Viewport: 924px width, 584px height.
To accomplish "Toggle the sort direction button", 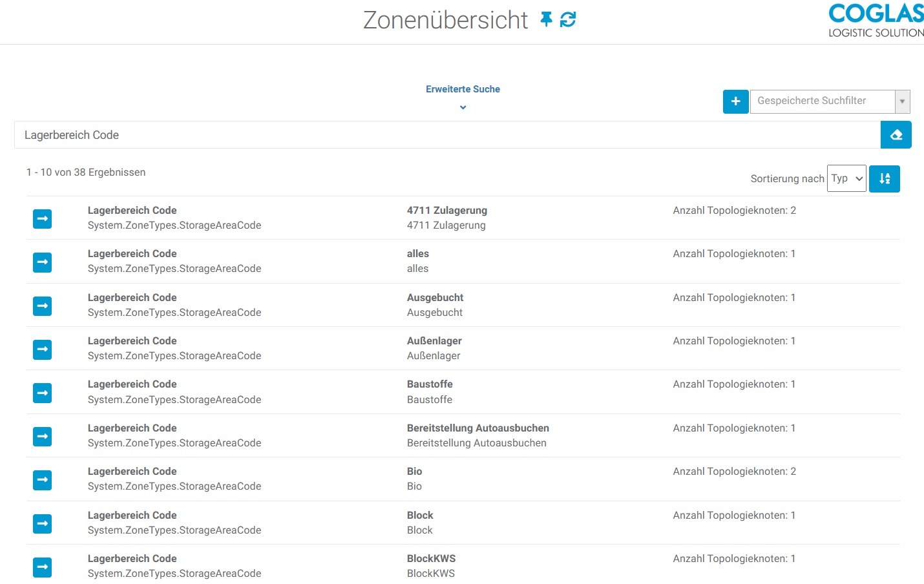I will coord(884,179).
